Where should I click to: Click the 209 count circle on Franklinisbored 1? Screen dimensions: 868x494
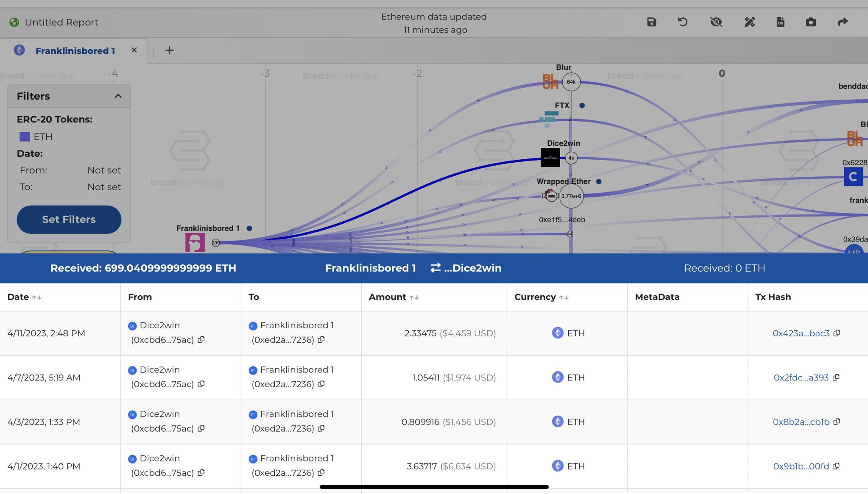point(216,243)
